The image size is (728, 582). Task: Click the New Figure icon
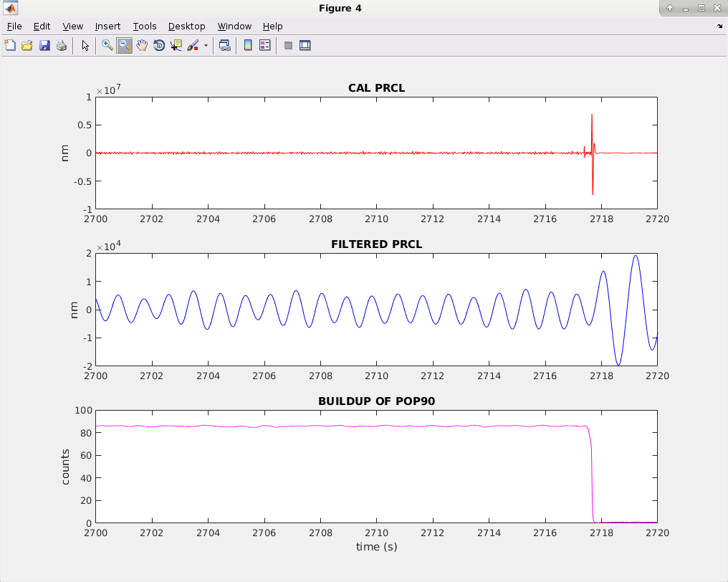(10, 46)
